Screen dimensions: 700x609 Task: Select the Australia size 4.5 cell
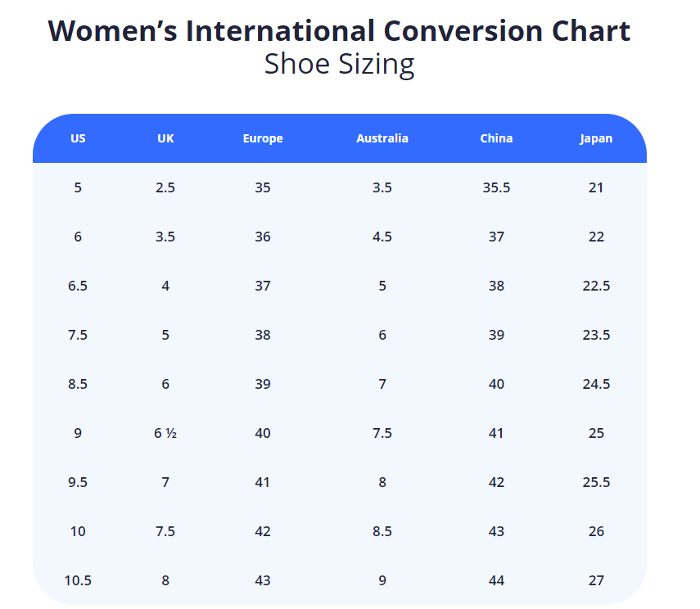coord(382,237)
